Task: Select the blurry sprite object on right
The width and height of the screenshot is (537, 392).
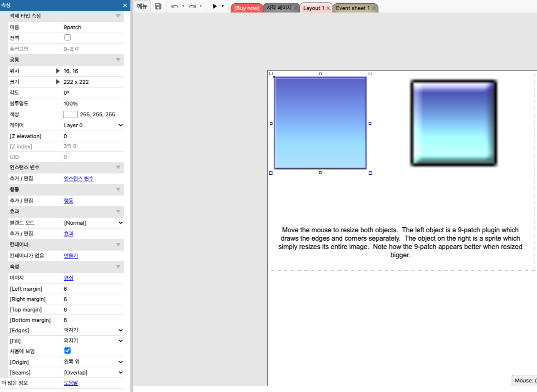Action: (454, 123)
